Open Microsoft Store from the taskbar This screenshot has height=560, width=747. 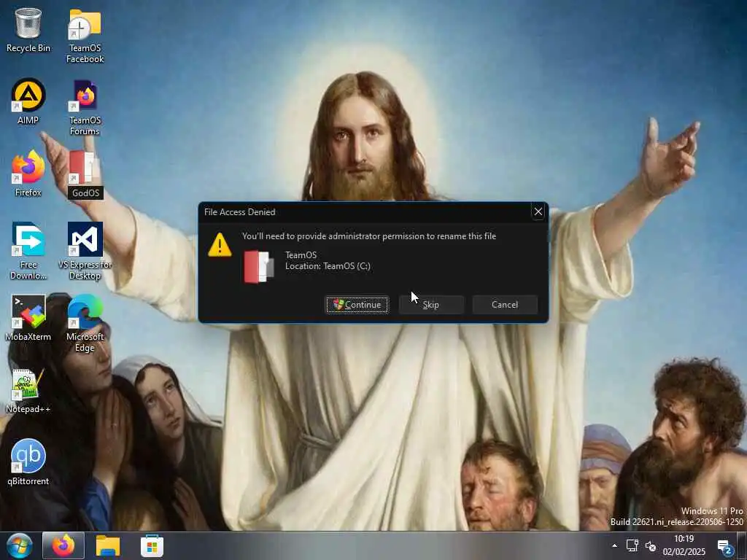point(152,545)
